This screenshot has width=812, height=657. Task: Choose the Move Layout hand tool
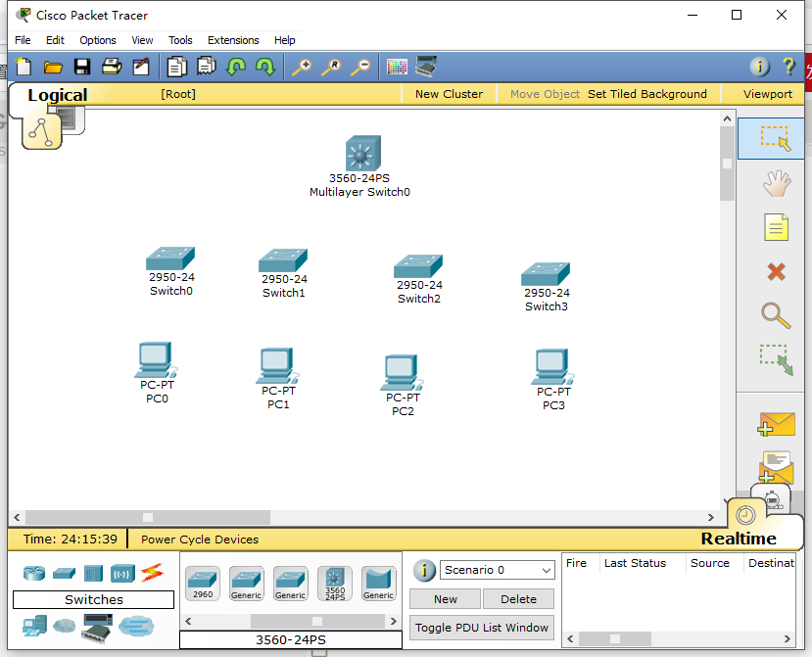click(x=777, y=184)
